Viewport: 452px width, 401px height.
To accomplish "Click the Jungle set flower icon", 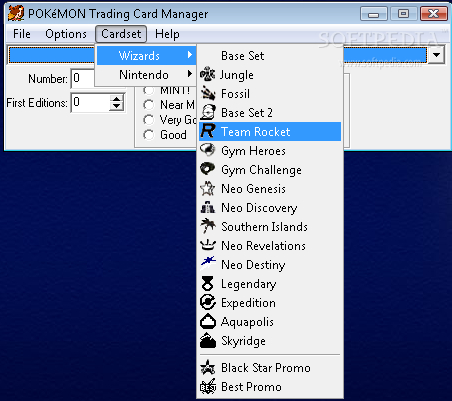I will click(x=208, y=74).
